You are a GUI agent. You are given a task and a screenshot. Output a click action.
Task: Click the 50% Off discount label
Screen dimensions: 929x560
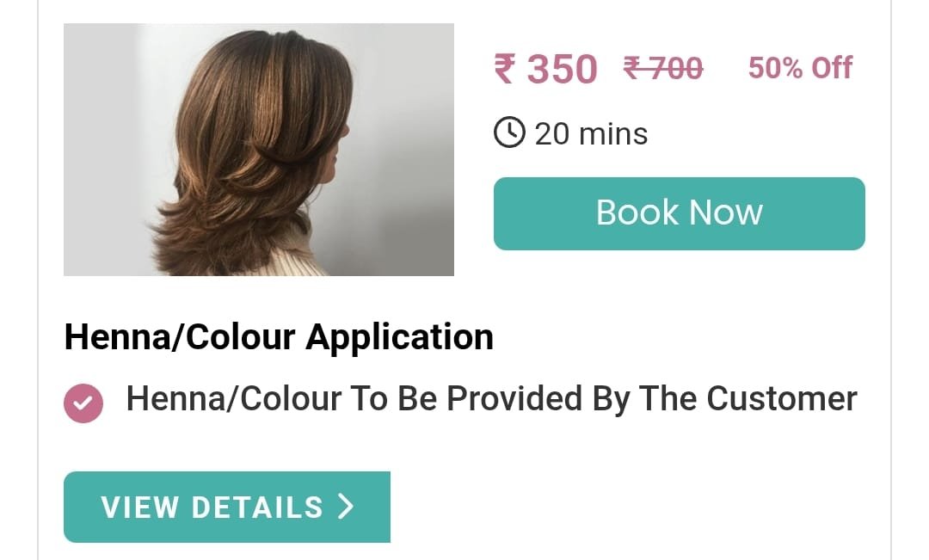pos(800,68)
